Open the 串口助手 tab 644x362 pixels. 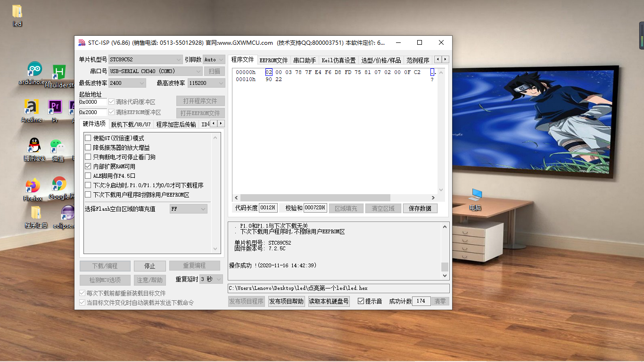coord(305,60)
